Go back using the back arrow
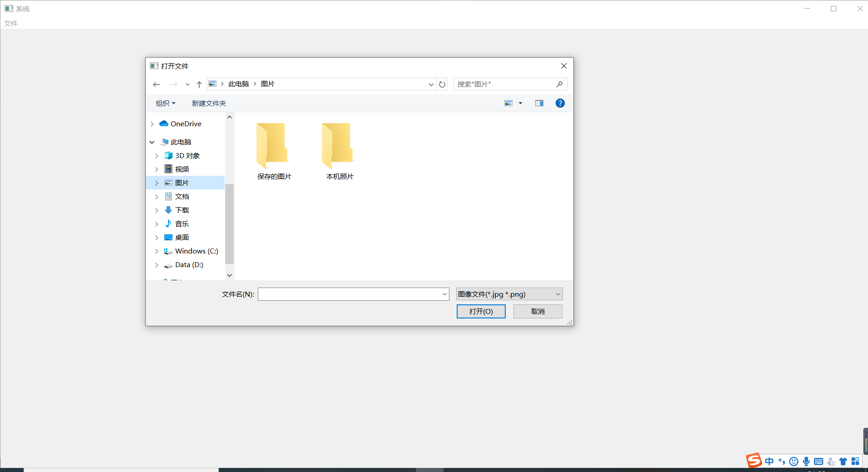The height and width of the screenshot is (472, 868). pyautogui.click(x=156, y=84)
